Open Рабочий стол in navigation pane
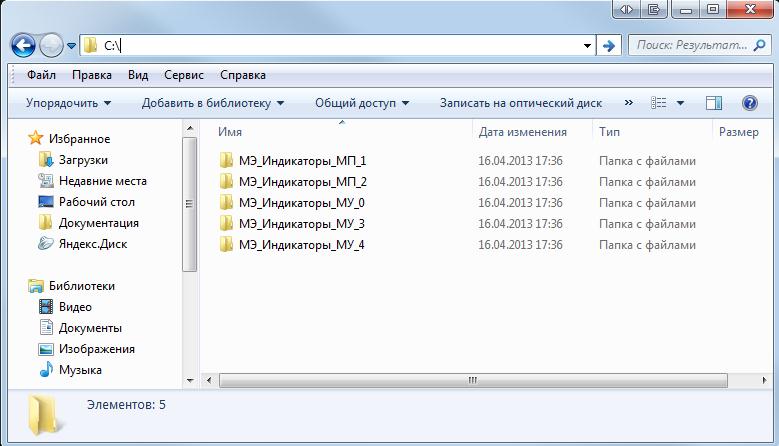 tap(97, 202)
